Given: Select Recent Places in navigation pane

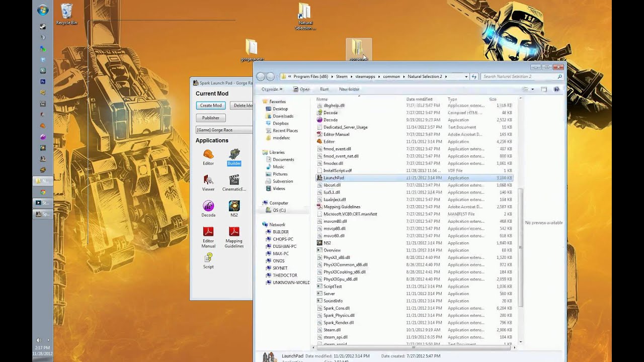Looking at the screenshot, I should (x=285, y=131).
